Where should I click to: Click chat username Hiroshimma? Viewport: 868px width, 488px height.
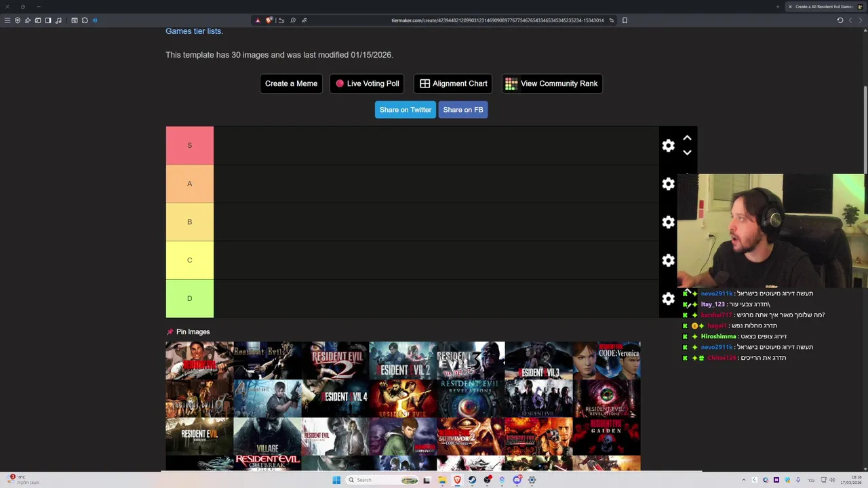pyautogui.click(x=718, y=336)
